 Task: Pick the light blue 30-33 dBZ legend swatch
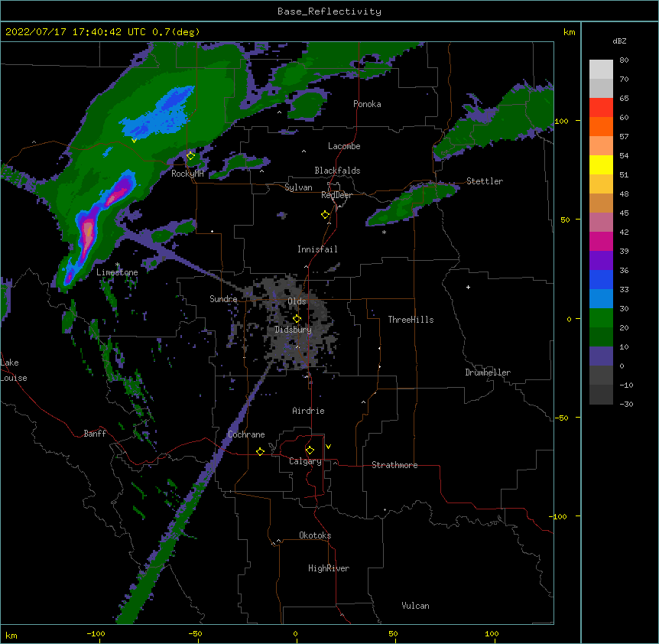coord(601,298)
